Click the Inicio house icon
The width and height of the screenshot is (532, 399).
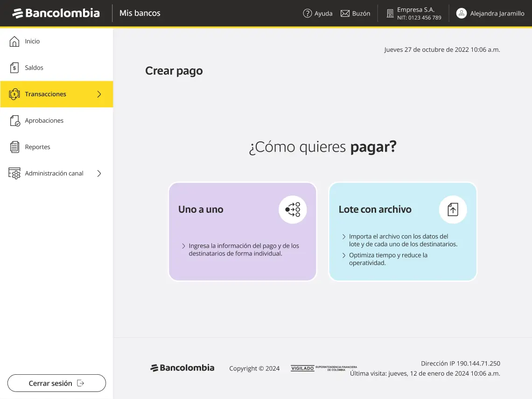click(x=14, y=42)
